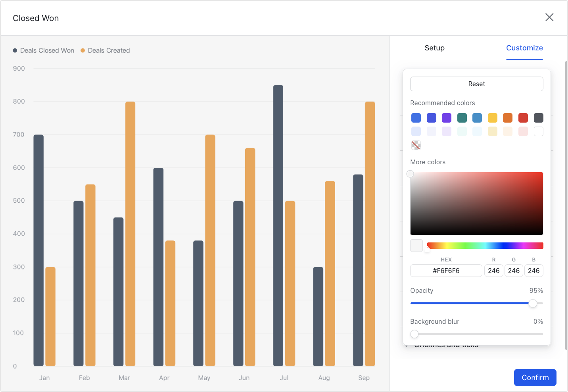The width and height of the screenshot is (568, 392).
Task: Select the white color swatch
Action: (x=539, y=131)
